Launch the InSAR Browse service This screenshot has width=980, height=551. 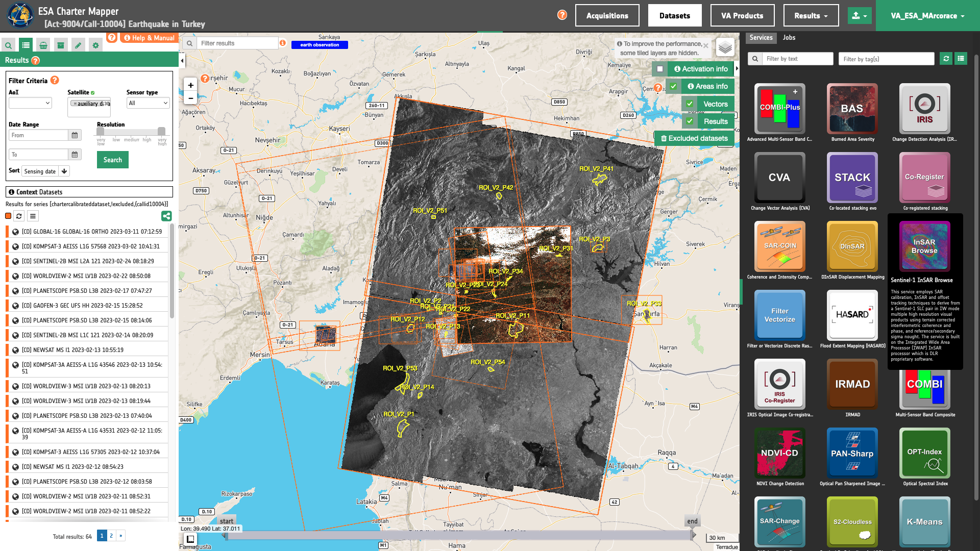(x=924, y=246)
